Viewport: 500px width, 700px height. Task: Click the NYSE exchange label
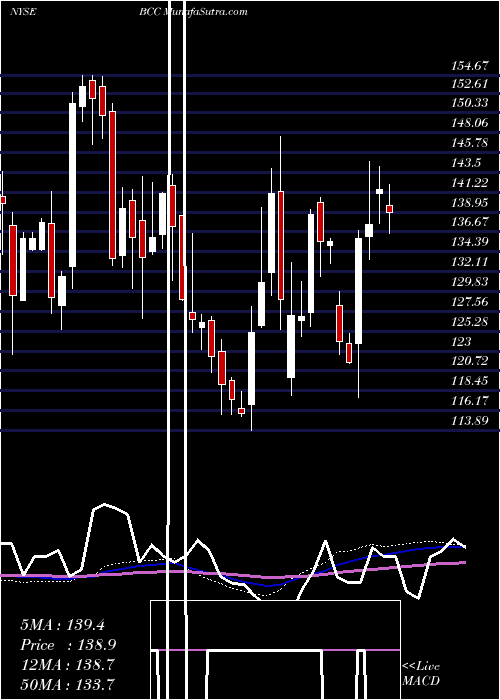[x=23, y=12]
